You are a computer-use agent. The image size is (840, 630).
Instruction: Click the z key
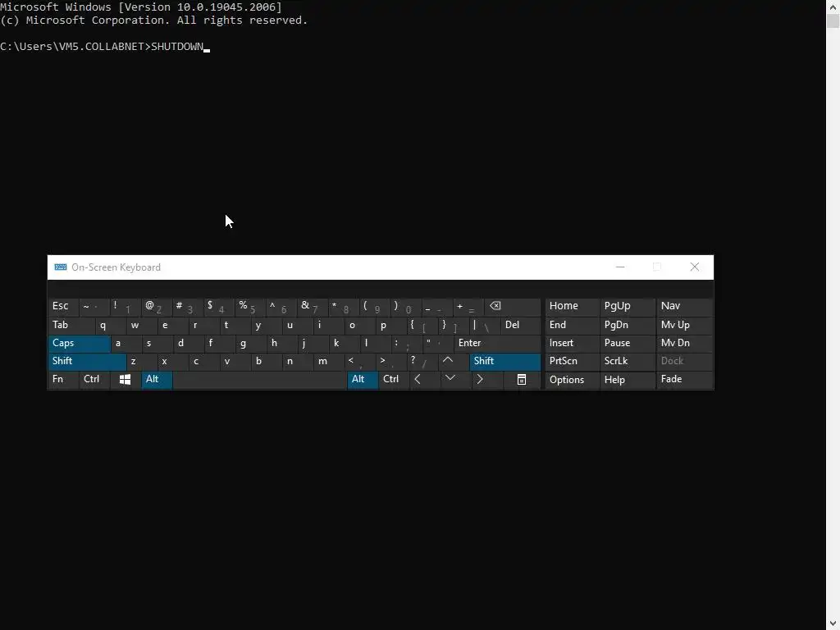tap(142, 362)
